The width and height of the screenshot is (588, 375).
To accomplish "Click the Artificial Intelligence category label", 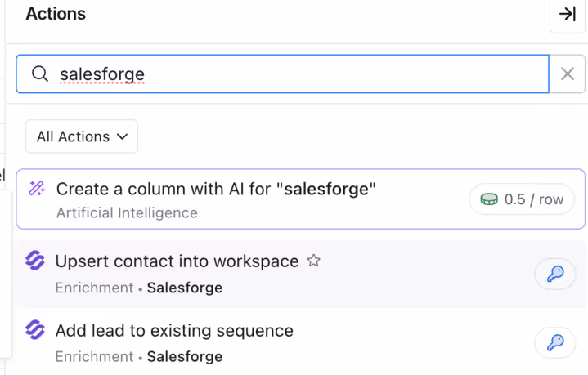I will 127,212.
